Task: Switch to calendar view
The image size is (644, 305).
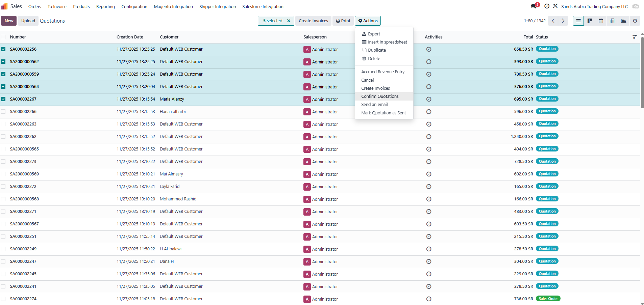Action: pyautogui.click(x=601, y=21)
